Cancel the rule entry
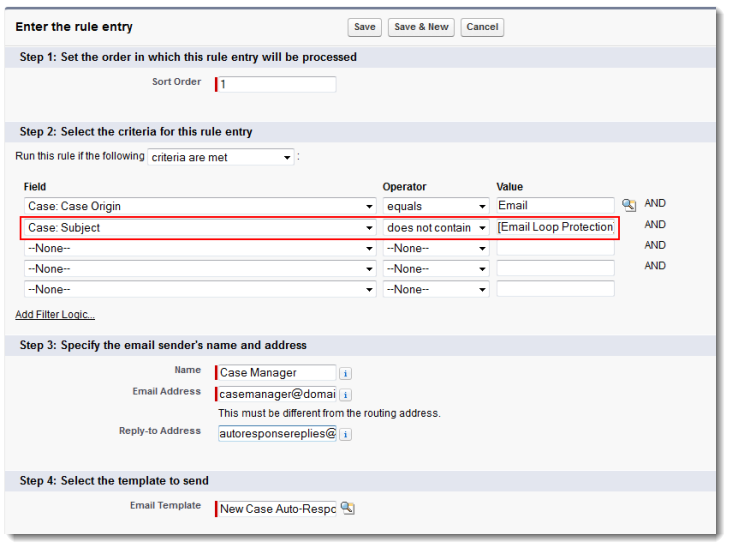 pos(482,27)
